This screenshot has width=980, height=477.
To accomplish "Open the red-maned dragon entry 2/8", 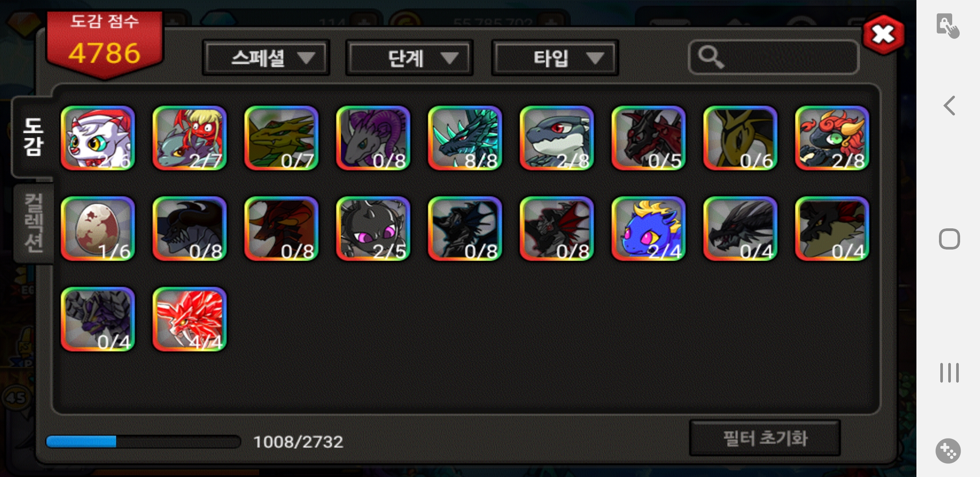I will tap(832, 138).
